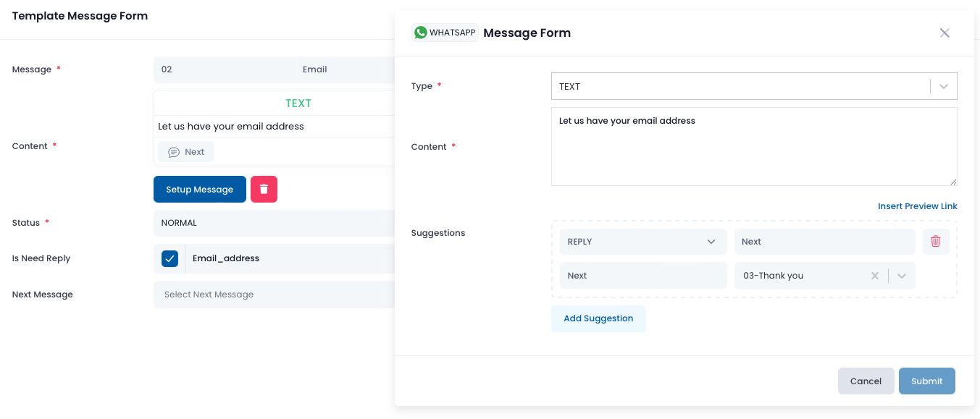The width and height of the screenshot is (980, 419).
Task: Expand the REPLY suggestion type dropdown
Action: [x=643, y=242]
